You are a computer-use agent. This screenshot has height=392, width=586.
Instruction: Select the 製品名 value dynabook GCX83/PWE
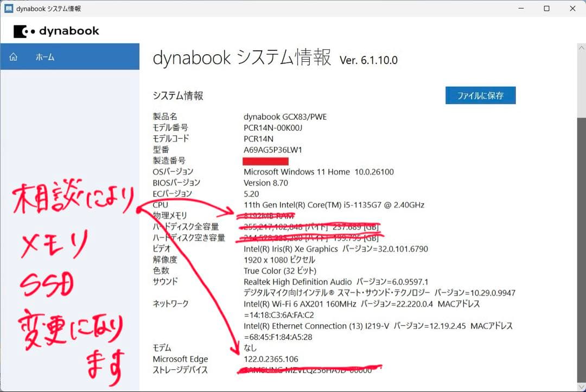pyautogui.click(x=284, y=117)
